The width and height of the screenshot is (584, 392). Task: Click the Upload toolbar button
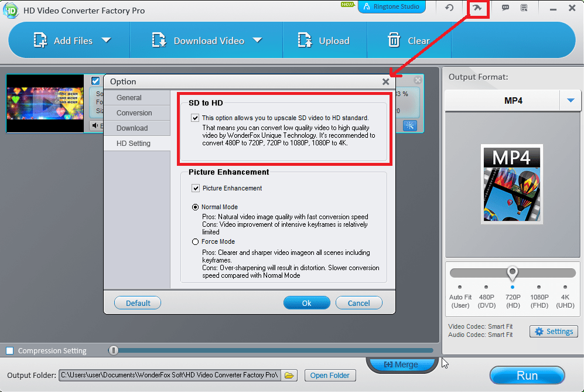324,40
